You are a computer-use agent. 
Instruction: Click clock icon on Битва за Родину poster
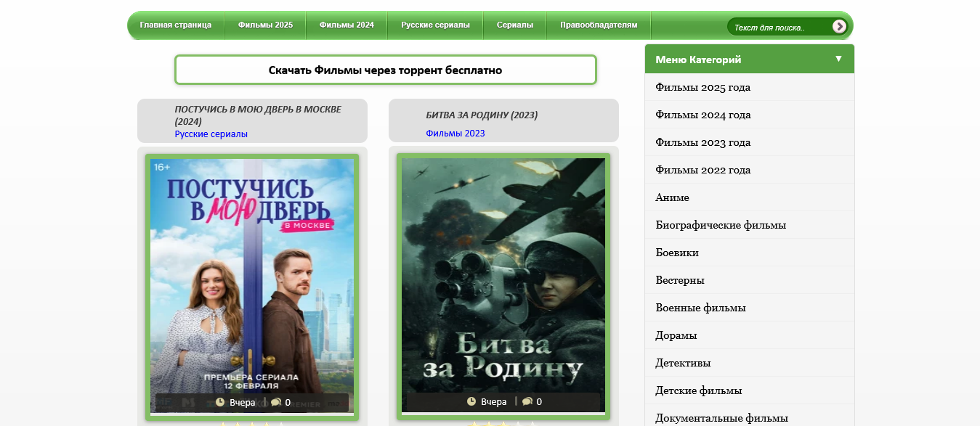click(471, 401)
